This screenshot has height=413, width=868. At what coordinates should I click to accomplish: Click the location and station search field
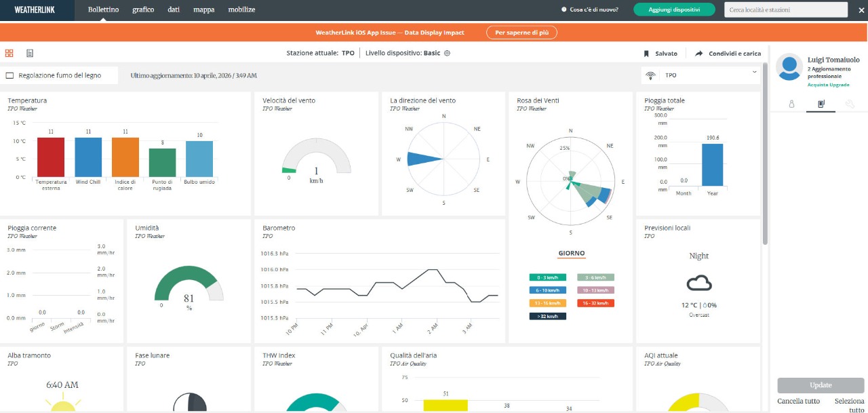(785, 9)
